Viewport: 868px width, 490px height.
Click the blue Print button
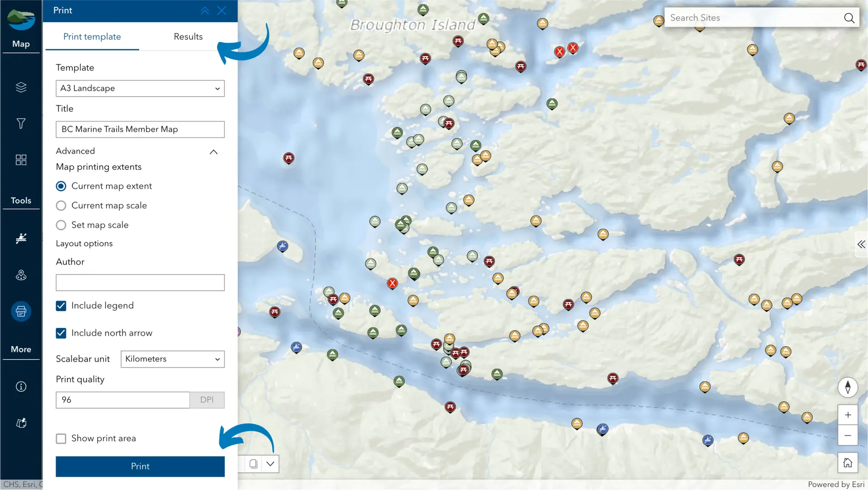tap(140, 466)
